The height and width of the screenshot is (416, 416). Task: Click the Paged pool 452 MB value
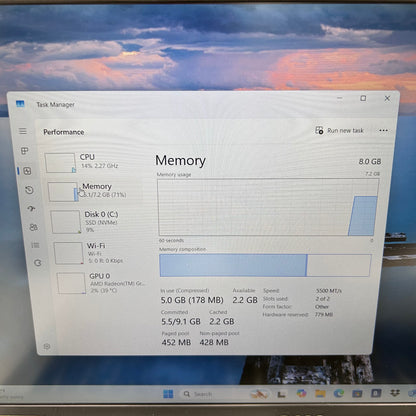(x=176, y=342)
